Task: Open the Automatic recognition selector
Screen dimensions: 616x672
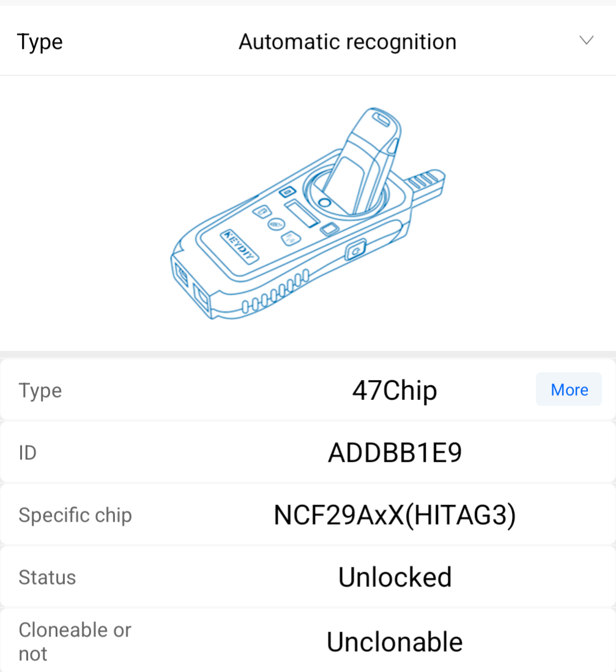Action: (347, 42)
